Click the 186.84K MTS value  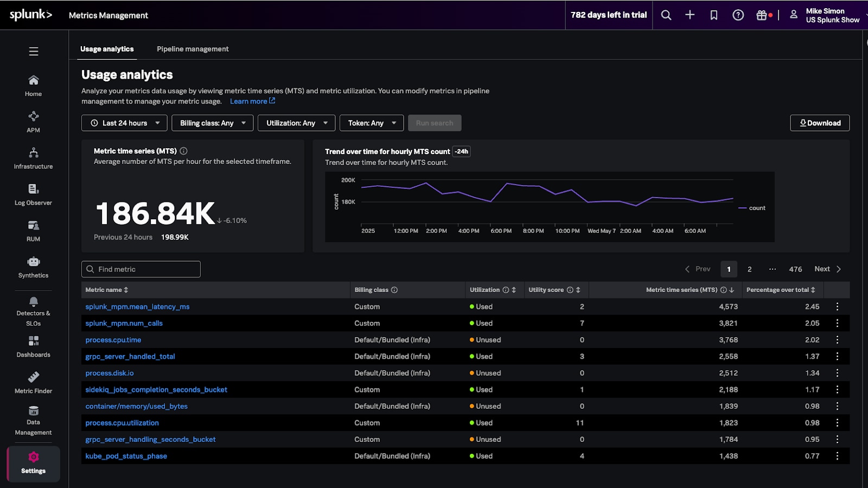point(155,213)
